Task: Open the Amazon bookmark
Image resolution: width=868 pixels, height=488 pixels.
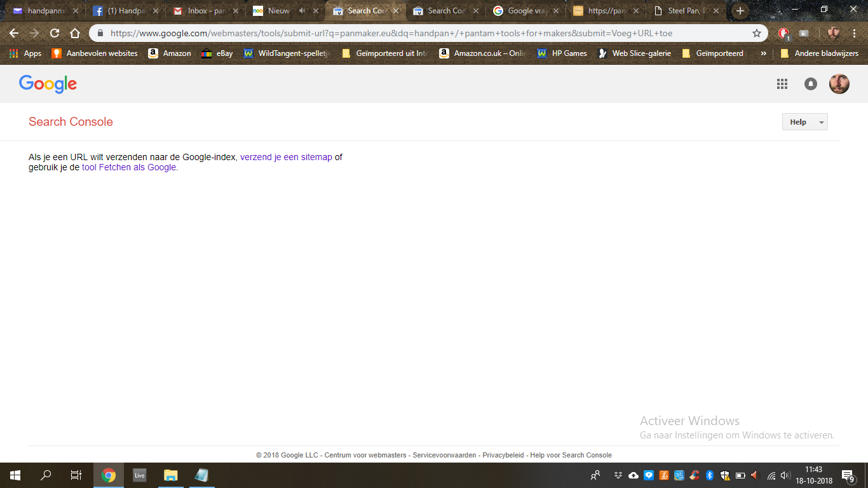Action: click(x=170, y=53)
